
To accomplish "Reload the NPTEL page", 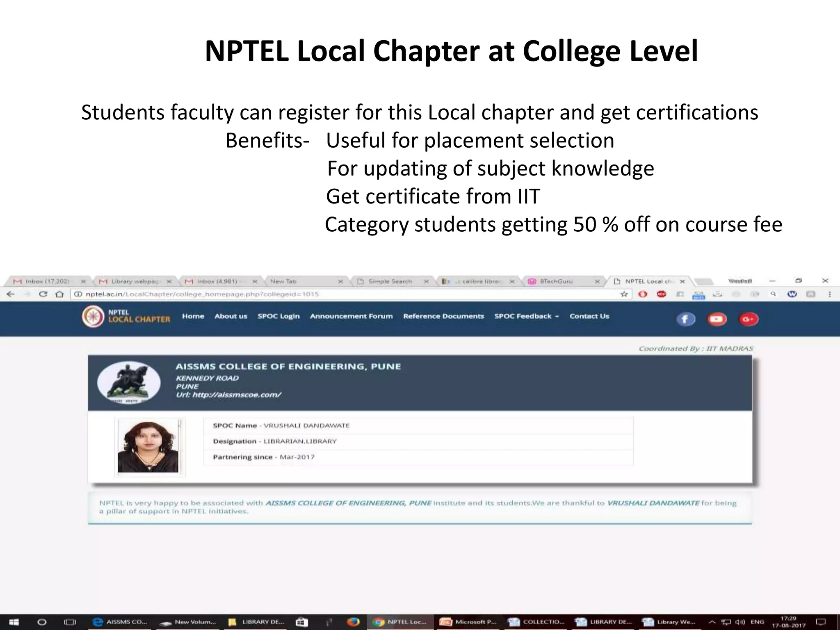I will click(x=43, y=294).
